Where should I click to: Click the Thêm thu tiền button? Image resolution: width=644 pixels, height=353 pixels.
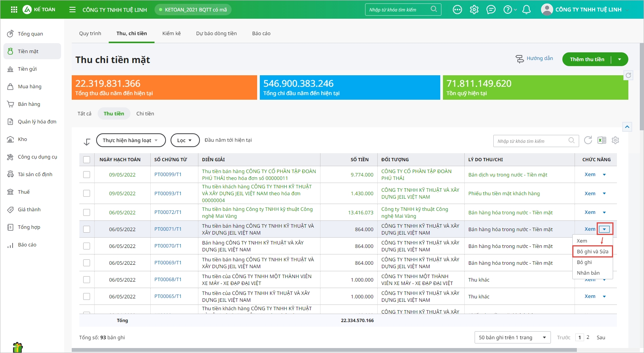tap(587, 59)
